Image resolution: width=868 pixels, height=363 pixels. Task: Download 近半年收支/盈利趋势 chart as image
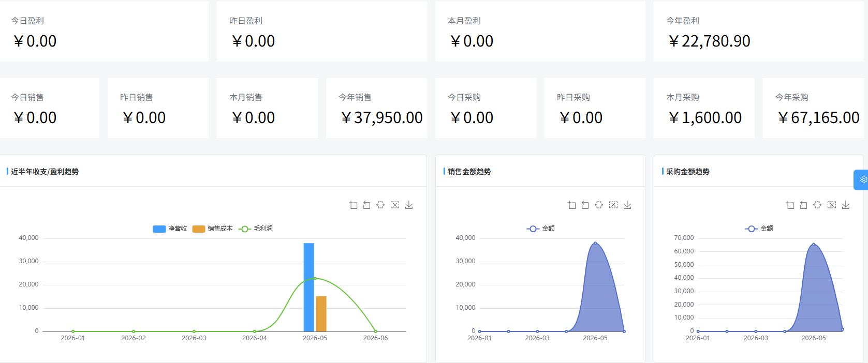[409, 205]
